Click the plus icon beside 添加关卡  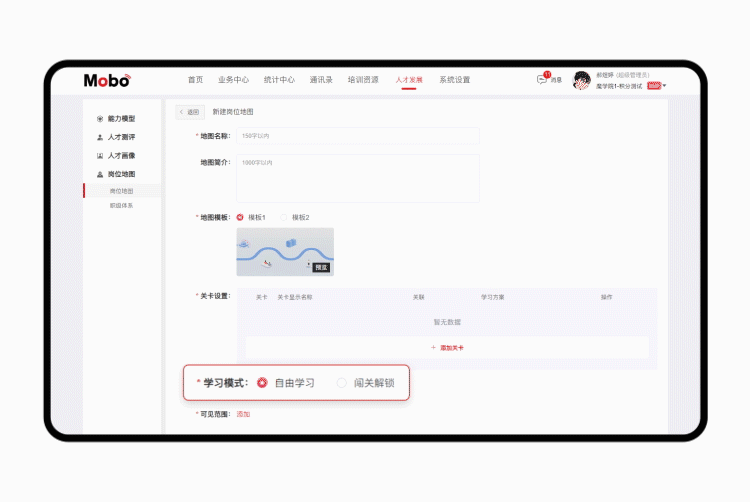433,347
